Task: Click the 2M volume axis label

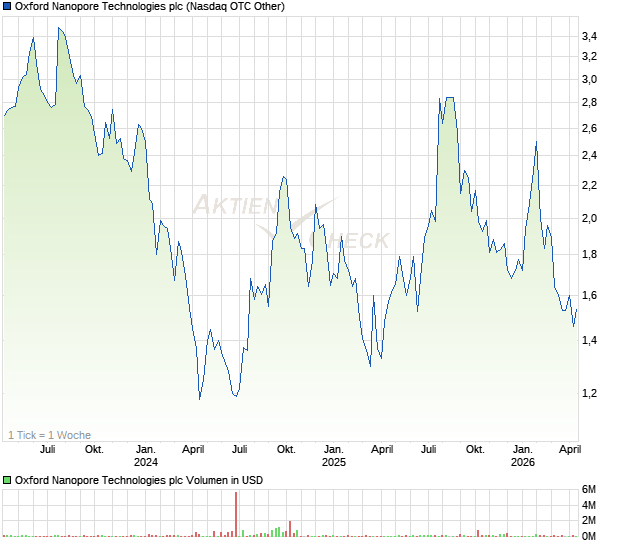Action: (x=589, y=520)
